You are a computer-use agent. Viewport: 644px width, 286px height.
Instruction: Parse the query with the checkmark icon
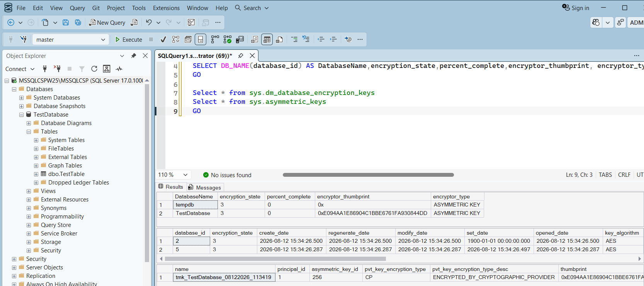pyautogui.click(x=163, y=39)
